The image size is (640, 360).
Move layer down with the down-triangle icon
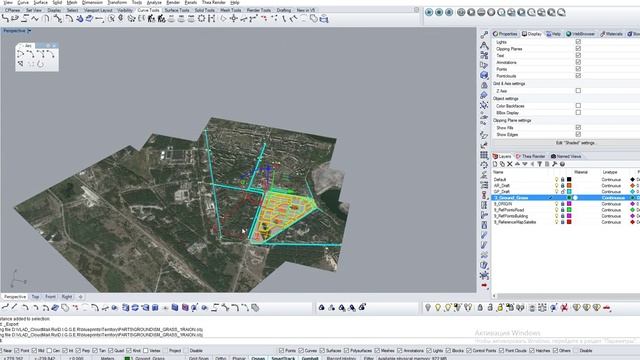point(525,164)
